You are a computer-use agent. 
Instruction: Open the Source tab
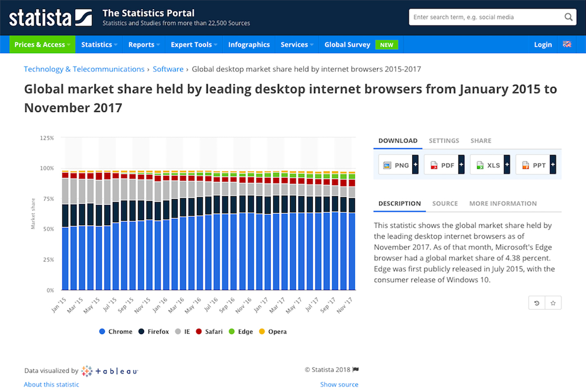click(x=445, y=203)
